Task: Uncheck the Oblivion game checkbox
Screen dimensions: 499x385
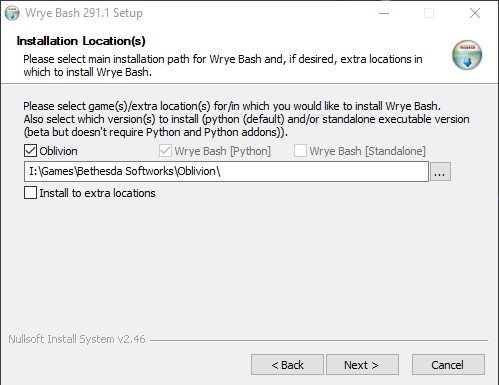Action: tap(30, 151)
